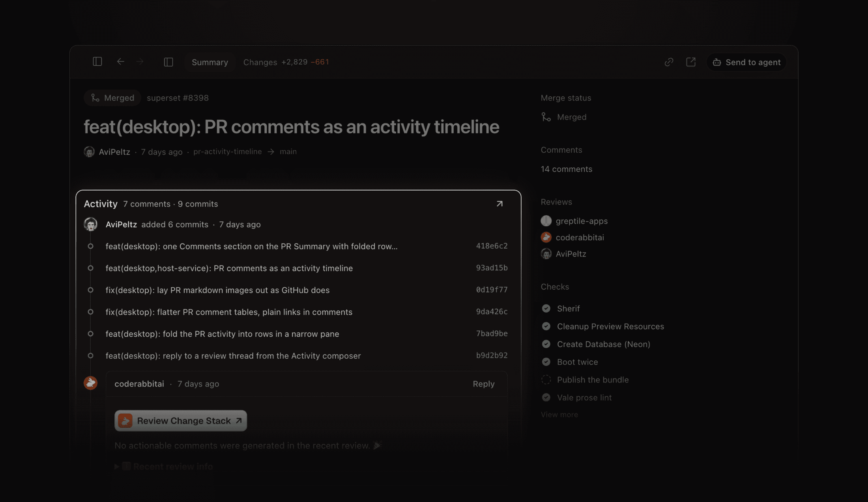
Task: Expand Recent review info disclosure
Action: pyautogui.click(x=163, y=466)
